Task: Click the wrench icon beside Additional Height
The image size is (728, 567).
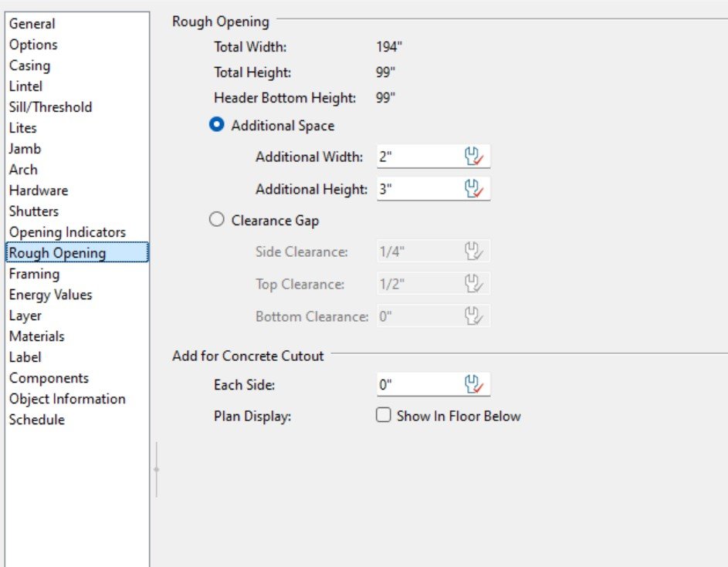Action: (x=473, y=189)
